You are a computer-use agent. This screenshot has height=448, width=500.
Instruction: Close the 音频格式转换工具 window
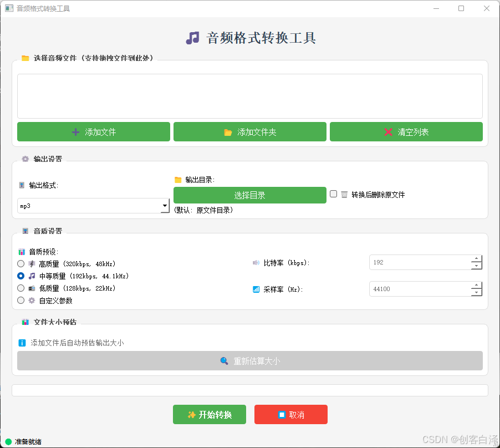486,8
